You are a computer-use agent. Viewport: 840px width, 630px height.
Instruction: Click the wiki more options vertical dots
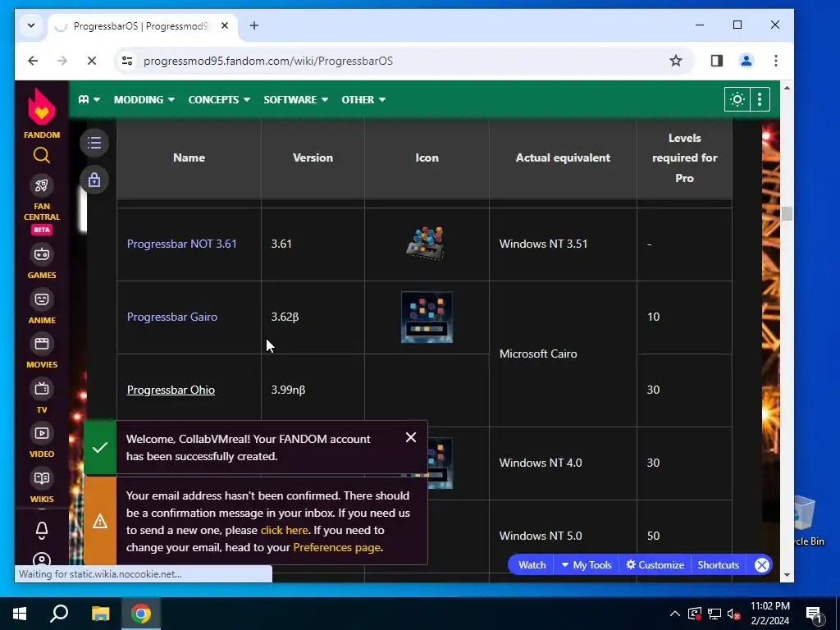coord(760,99)
